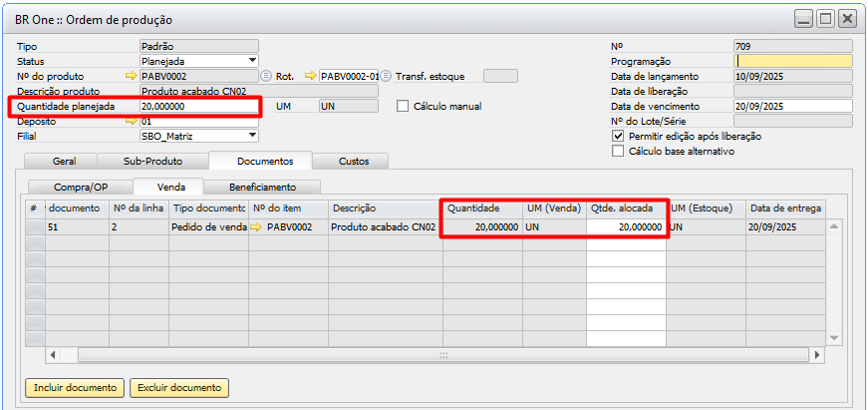Click the Incluir documento button
The width and height of the screenshot is (868, 410).
[75, 387]
